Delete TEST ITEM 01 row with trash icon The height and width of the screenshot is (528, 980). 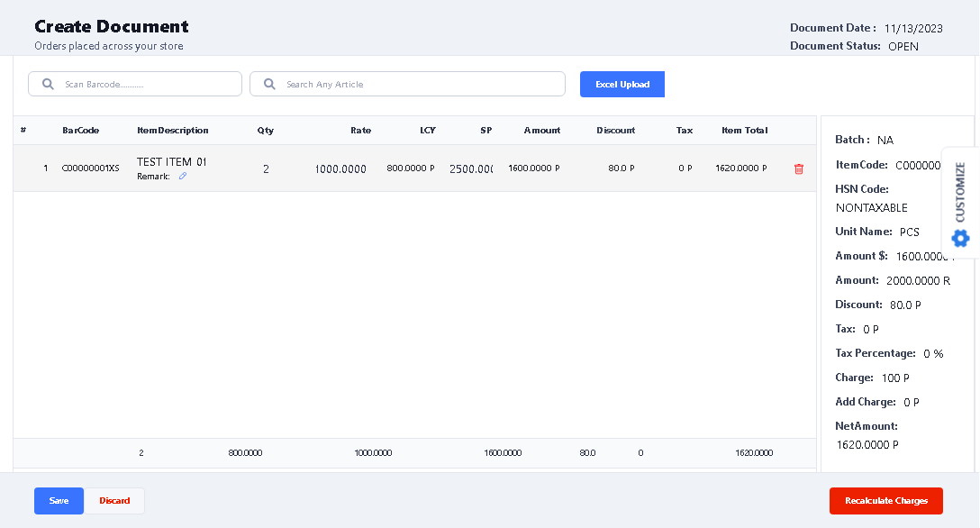coord(798,168)
